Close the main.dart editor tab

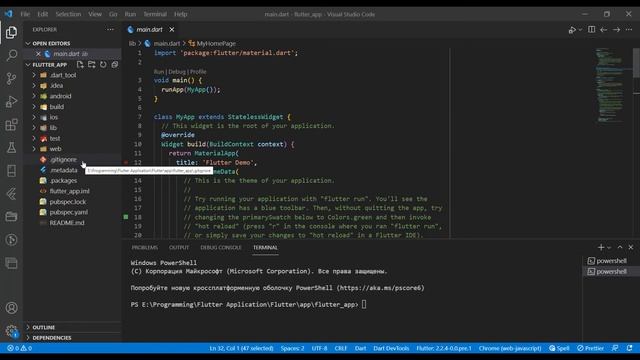(x=172, y=29)
